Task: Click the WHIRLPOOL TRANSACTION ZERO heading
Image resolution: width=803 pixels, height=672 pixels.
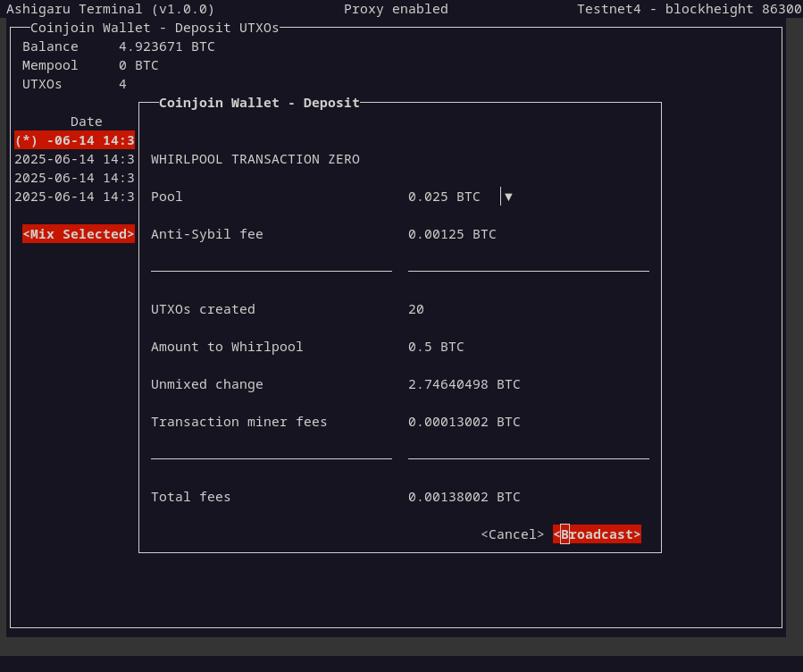Action: [x=255, y=159]
